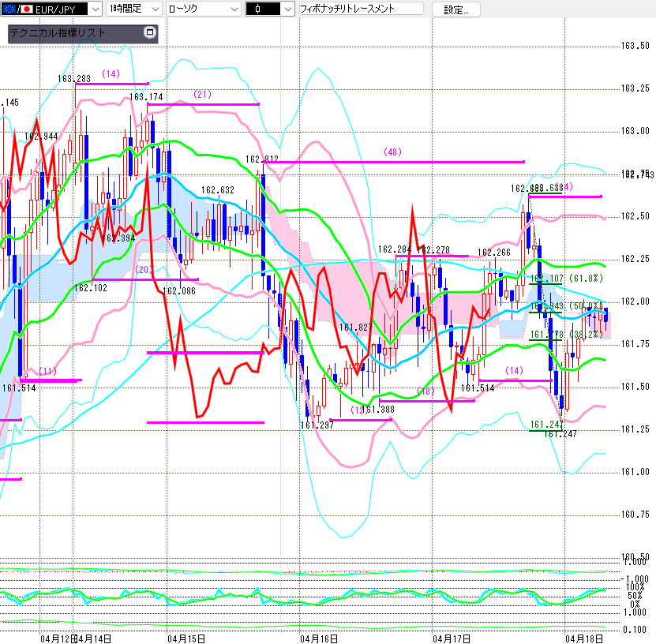Click the 162.107 (61.8%) Fibonacci label

click(567, 279)
